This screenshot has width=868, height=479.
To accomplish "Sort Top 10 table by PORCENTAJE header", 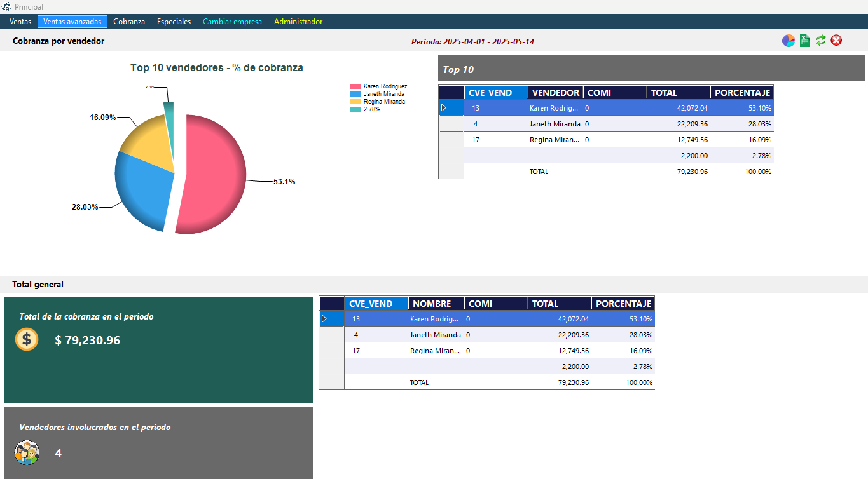I will [x=741, y=93].
